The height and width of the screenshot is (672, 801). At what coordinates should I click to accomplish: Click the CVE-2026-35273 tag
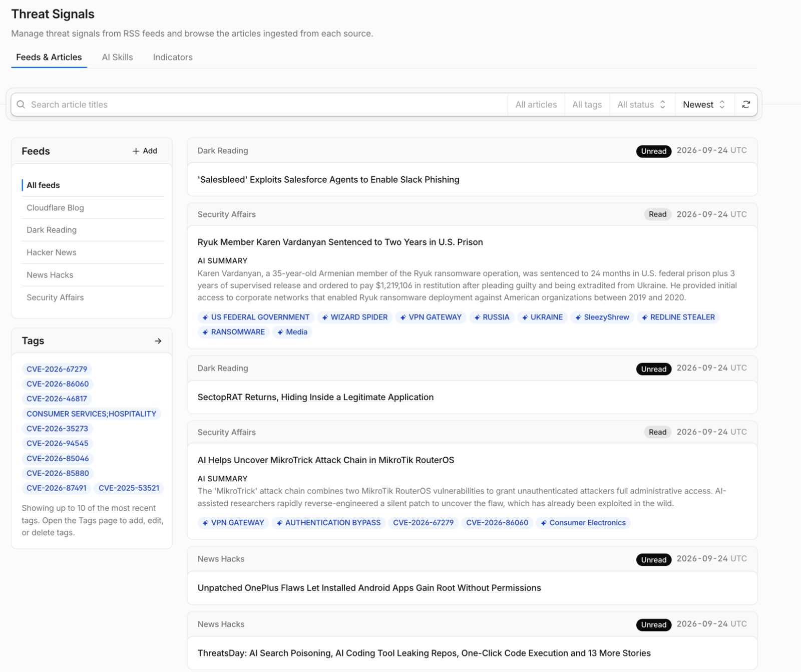(x=57, y=429)
